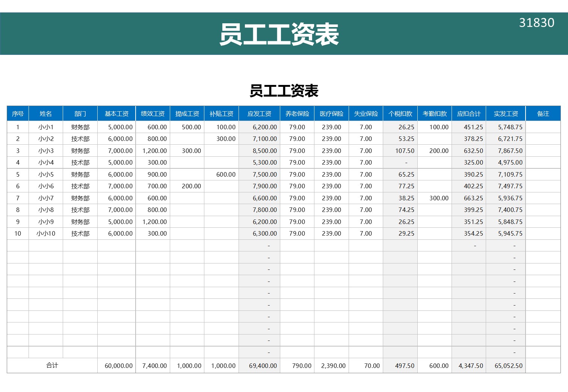Image resolution: width=568 pixels, height=392 pixels.
Task: Click the 应发工资 column header
Action: (x=259, y=114)
